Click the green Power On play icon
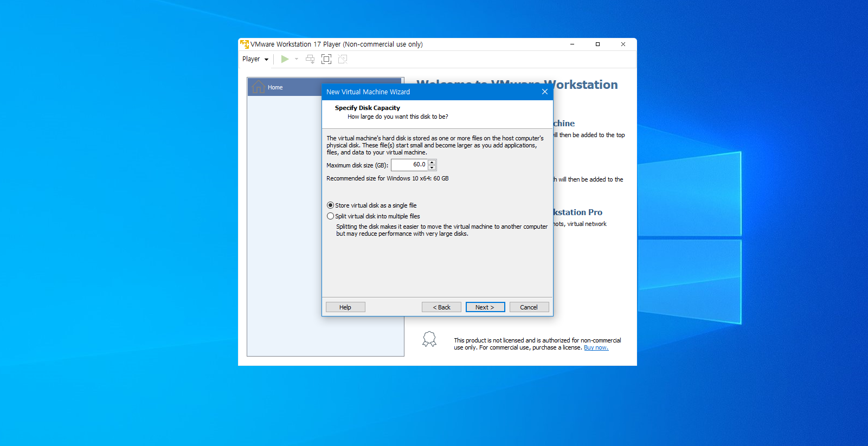Screen dimensions: 868x446 (285, 59)
